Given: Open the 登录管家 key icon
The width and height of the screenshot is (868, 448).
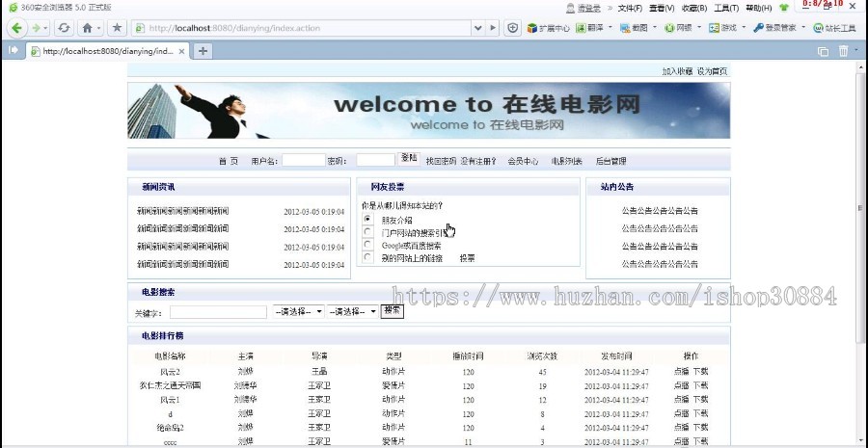Looking at the screenshot, I should [774, 28].
